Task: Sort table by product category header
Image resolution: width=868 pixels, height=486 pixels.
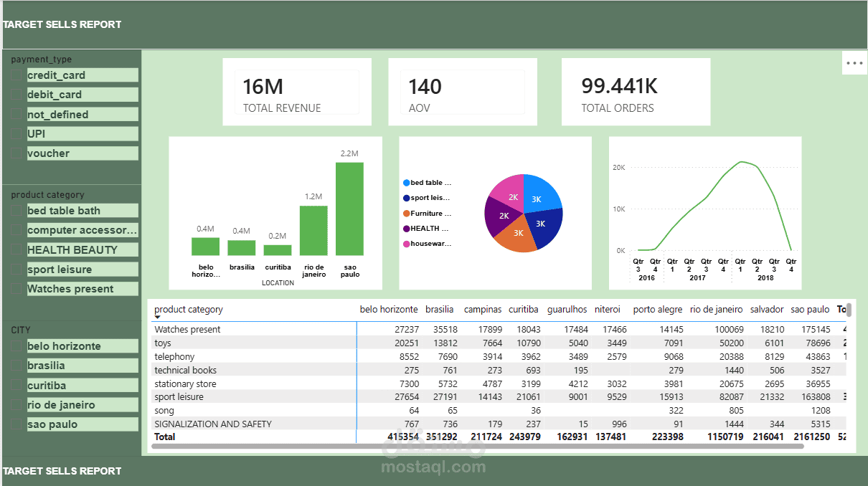Action: click(x=189, y=310)
